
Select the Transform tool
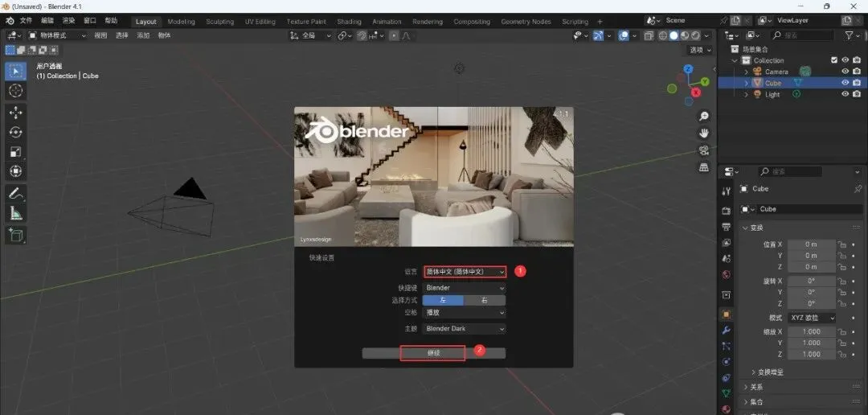coord(15,171)
